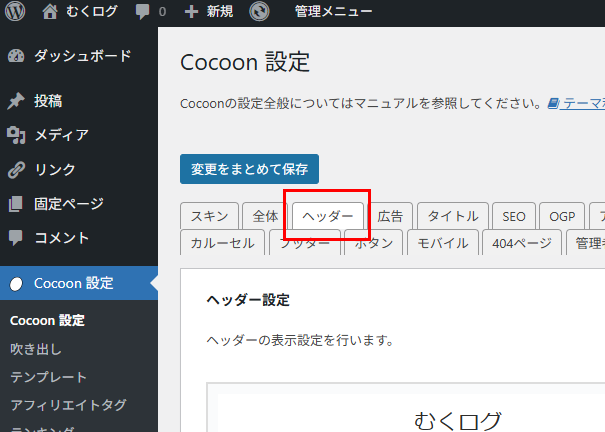
Task: Click the home icon beside むくログ
Action: [x=50, y=12]
